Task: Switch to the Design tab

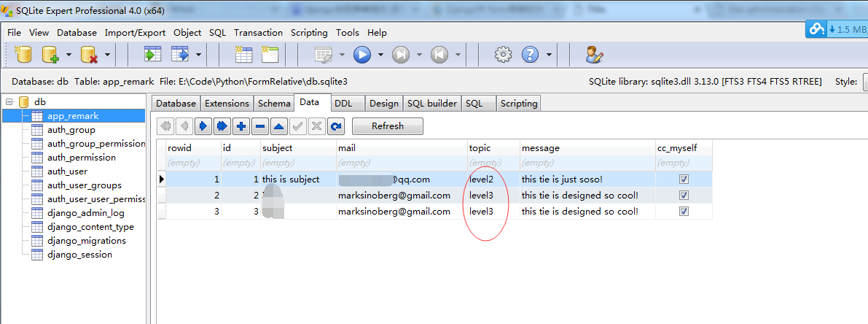Action: (x=384, y=103)
